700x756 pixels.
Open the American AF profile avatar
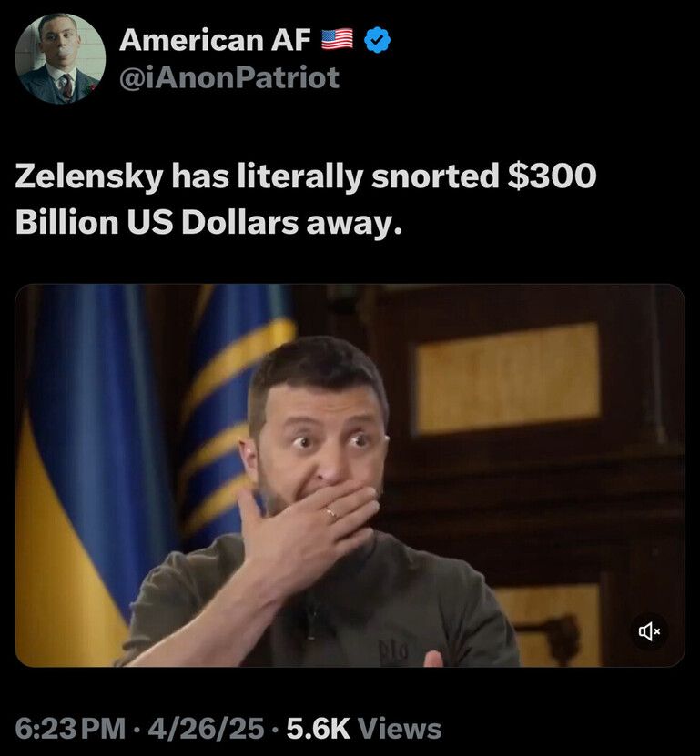coord(60,58)
